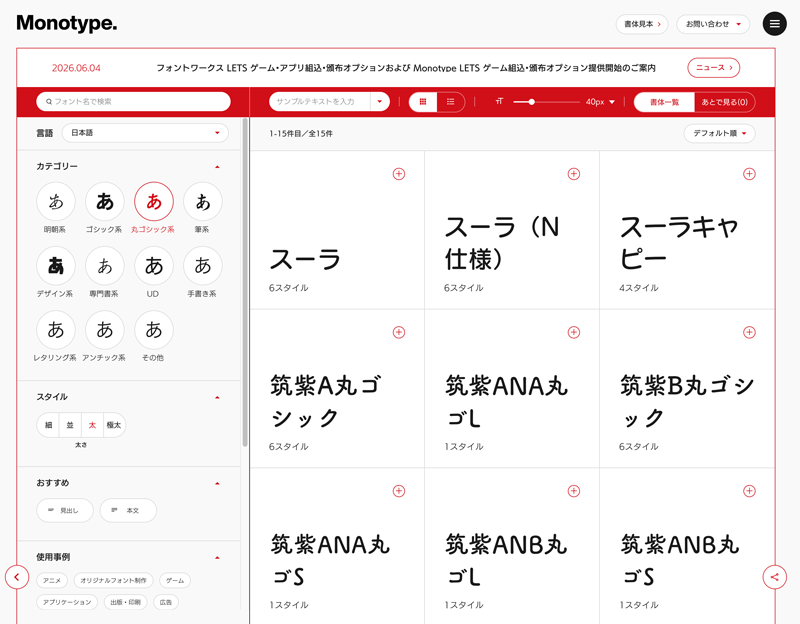The height and width of the screenshot is (624, 800).
Task: Toggle the 並 weight filter
Action: click(x=70, y=425)
